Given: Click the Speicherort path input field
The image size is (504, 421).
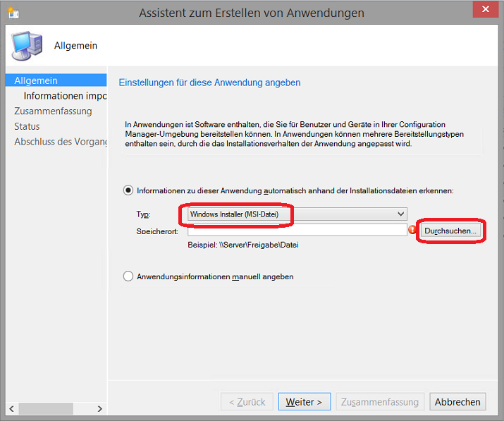Looking at the screenshot, I should tap(297, 230).
